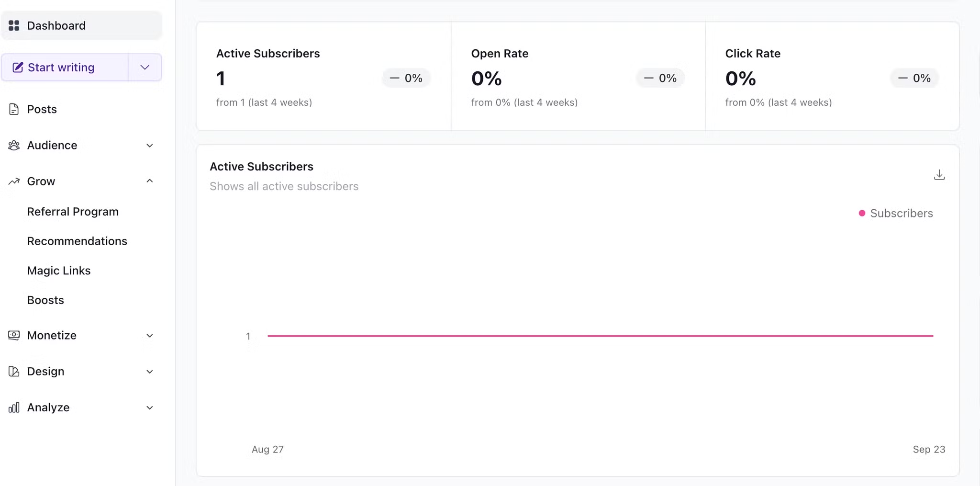Click the Posts document icon
This screenshot has height=486, width=980.
(x=14, y=109)
